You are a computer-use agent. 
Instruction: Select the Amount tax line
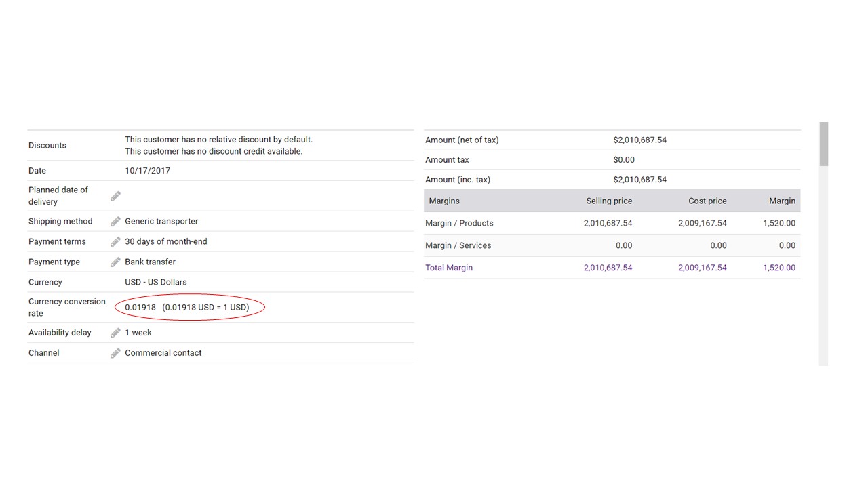click(x=447, y=159)
